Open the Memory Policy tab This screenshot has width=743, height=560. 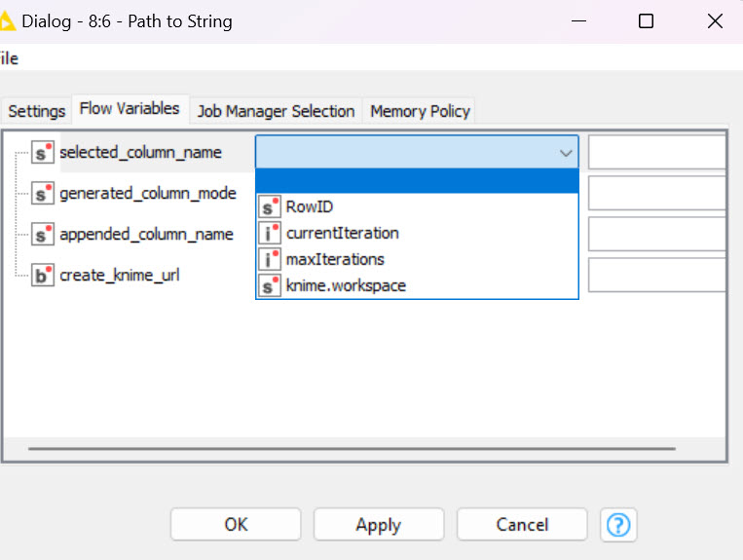pyautogui.click(x=420, y=111)
